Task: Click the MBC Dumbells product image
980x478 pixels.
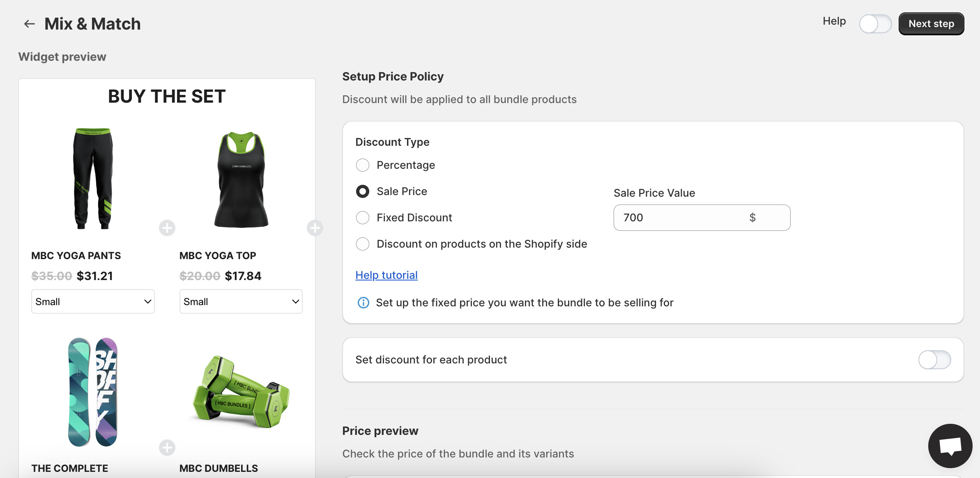Action: tap(241, 392)
